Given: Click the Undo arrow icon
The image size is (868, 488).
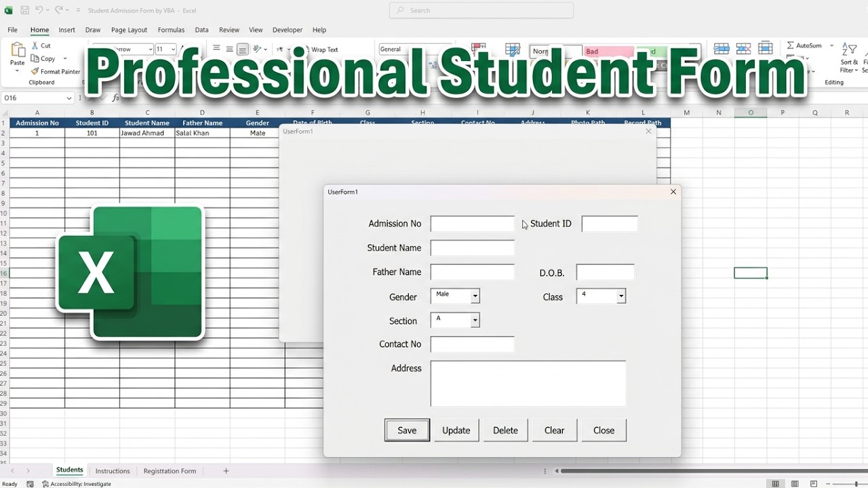Looking at the screenshot, I should pyautogui.click(x=39, y=10).
